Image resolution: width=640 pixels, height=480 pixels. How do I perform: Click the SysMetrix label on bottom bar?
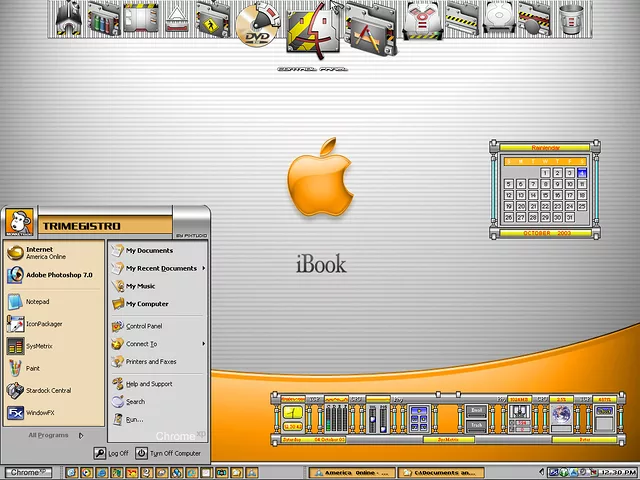tap(449, 440)
